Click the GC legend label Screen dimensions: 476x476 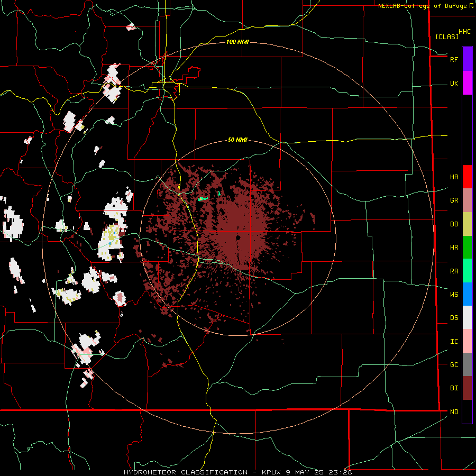(454, 365)
